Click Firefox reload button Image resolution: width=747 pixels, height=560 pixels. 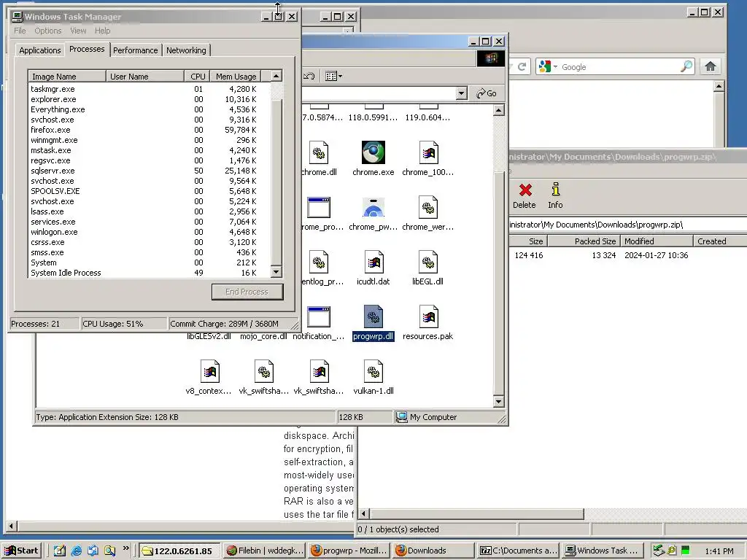(x=522, y=66)
